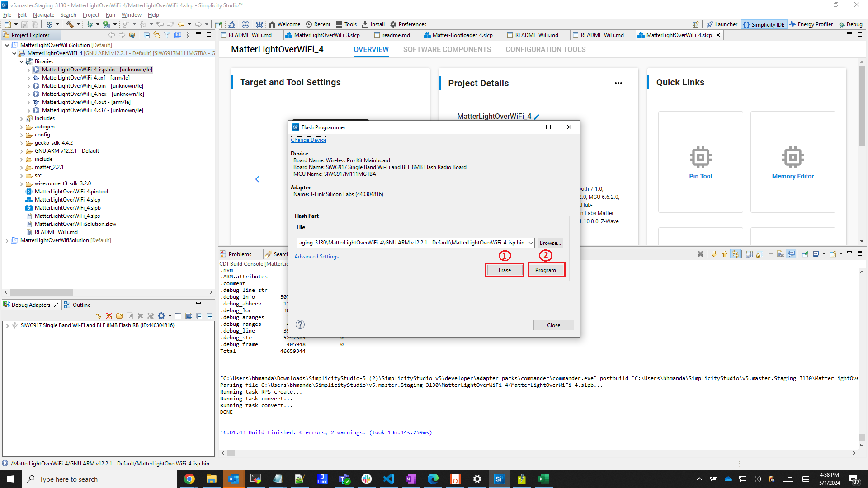Click the Expand All icon in Debug Adapters
This screenshot has width=868, height=488.
pyautogui.click(x=210, y=316)
